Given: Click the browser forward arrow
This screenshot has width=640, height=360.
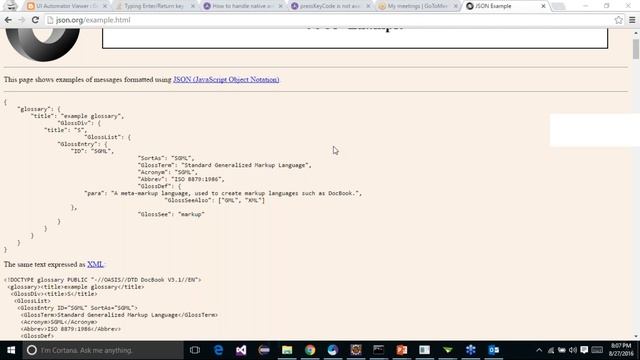Looking at the screenshot, I should click(22, 20).
